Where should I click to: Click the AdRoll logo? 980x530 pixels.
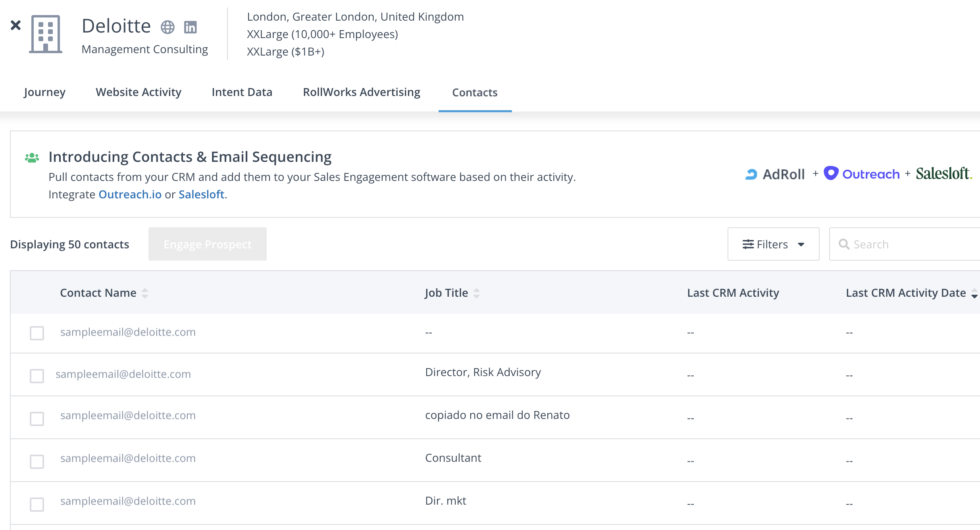point(775,174)
